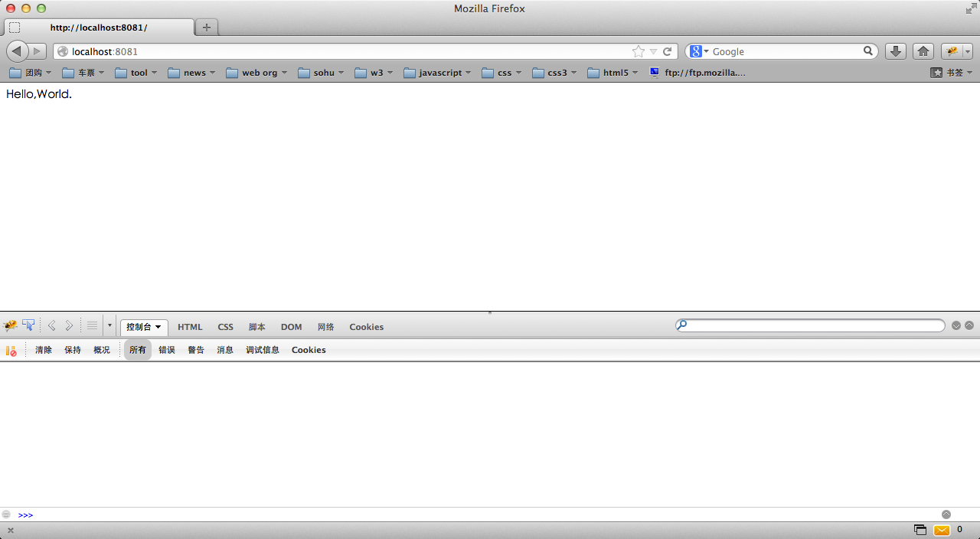Viewport: 980px width, 539px height.
Task: Select the 消息 console filter
Action: (225, 350)
